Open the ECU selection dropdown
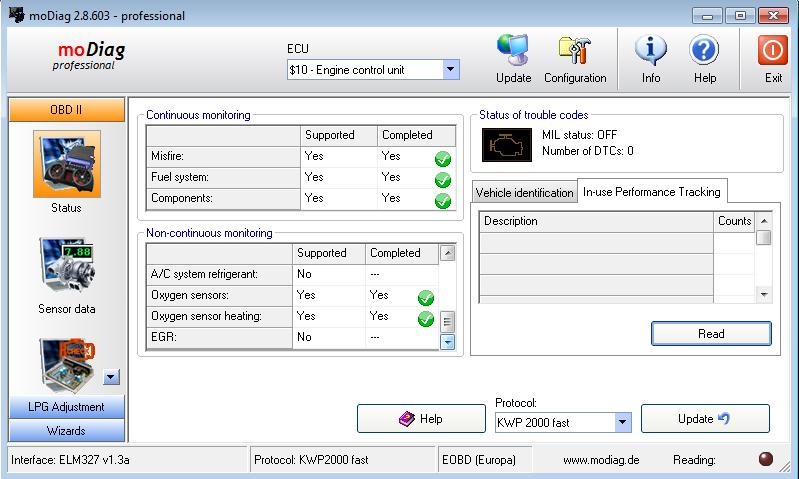799x479 pixels. pyautogui.click(x=450, y=70)
